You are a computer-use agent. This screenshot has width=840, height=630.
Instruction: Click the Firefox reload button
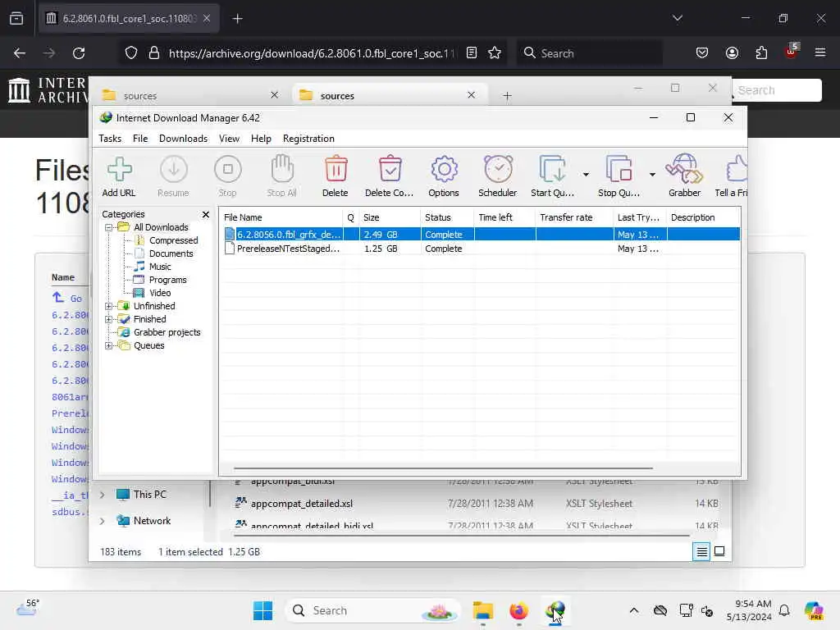click(x=79, y=53)
